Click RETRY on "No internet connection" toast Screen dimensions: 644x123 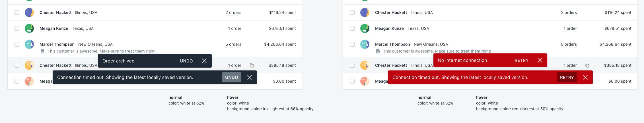click(522, 60)
